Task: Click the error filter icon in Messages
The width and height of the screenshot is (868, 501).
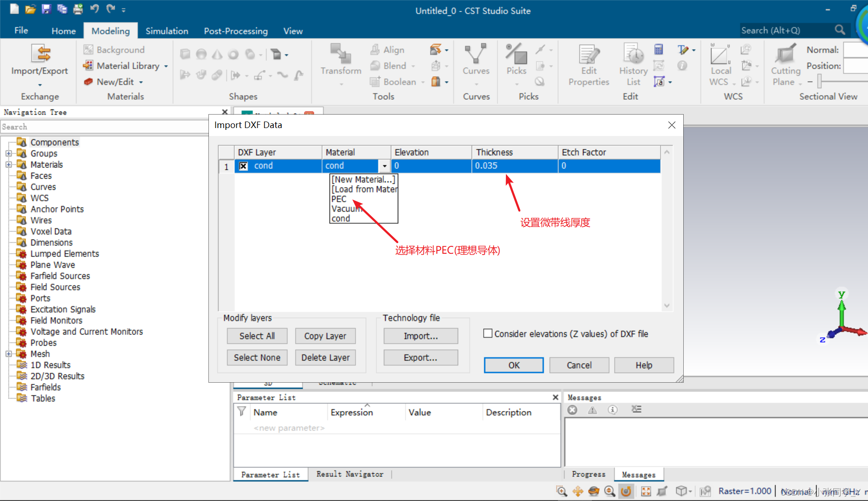Action: tap(572, 410)
